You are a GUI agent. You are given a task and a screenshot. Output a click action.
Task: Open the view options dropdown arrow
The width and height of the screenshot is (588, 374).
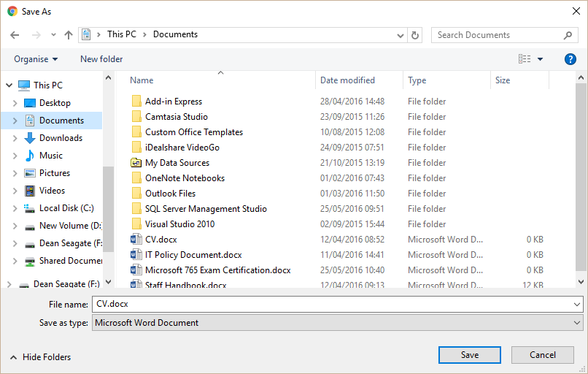541,59
